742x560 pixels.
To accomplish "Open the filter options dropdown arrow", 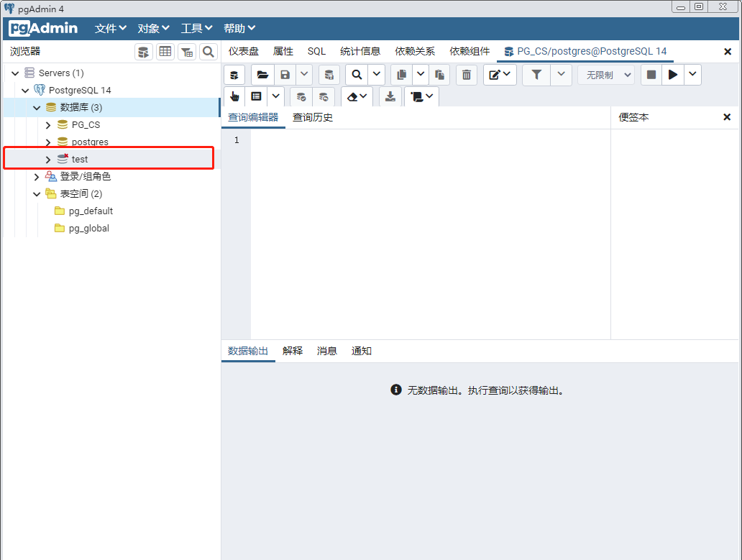I will [562, 75].
